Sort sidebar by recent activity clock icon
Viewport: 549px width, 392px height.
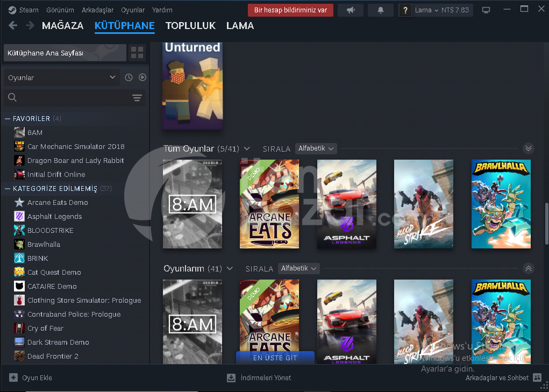click(129, 77)
